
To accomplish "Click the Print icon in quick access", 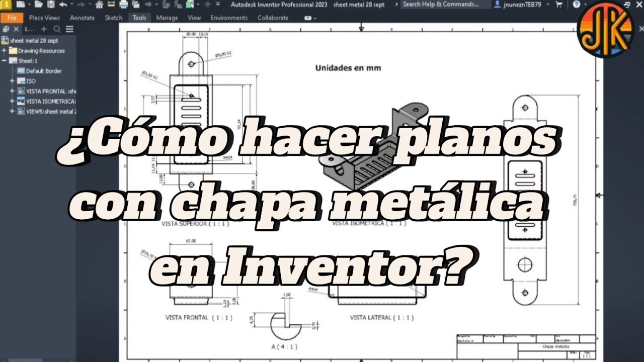I will point(123,5).
